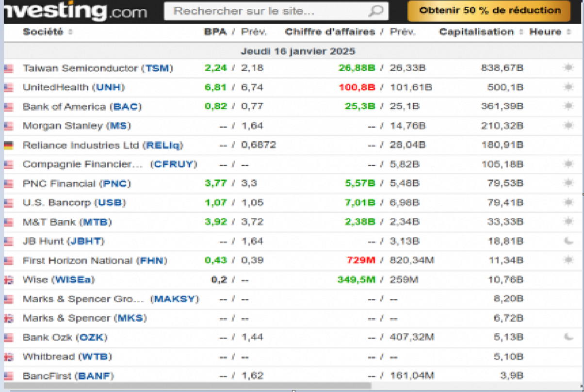
Task: Click the sun icon in Bank of America row
Action: coord(568,106)
